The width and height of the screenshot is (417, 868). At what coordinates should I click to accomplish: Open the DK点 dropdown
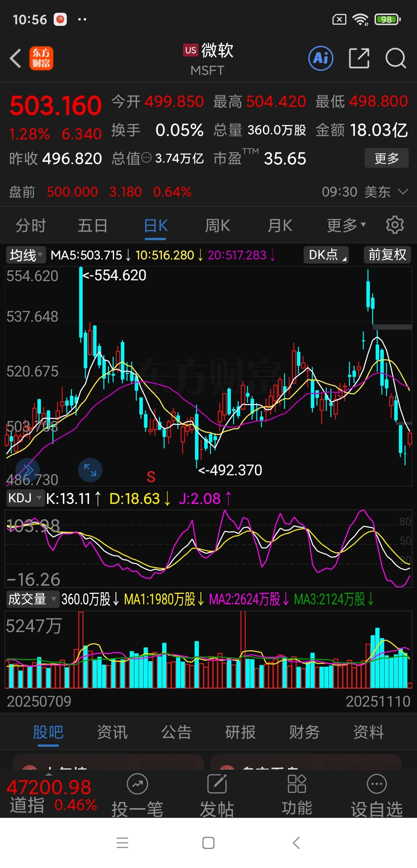coord(326,255)
